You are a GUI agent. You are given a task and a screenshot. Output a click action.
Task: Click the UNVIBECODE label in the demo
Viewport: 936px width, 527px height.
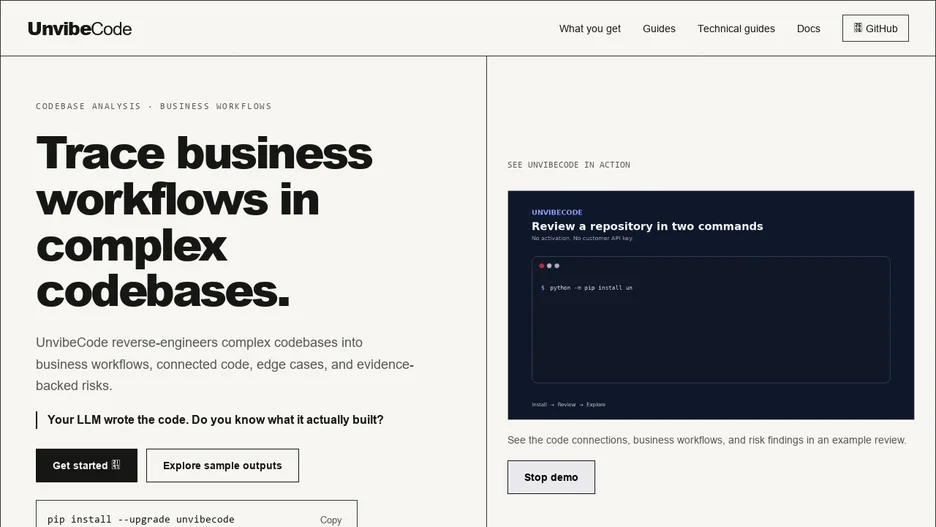point(557,212)
